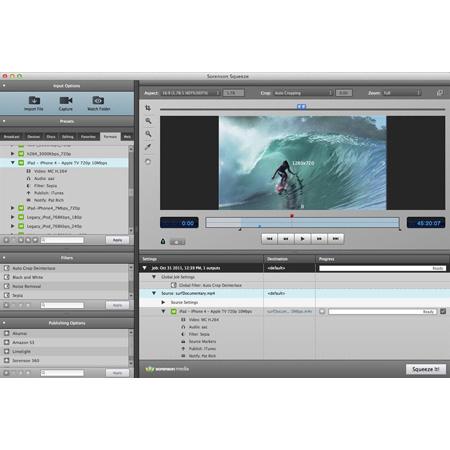Click the output file link surfDocum... 0Mbps.m4v
450x450 pixels.
pyautogui.click(x=289, y=311)
